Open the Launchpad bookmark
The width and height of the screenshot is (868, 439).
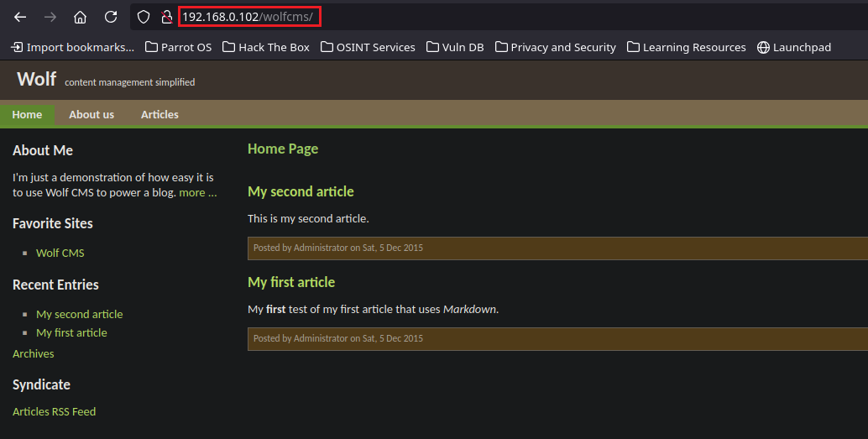click(793, 47)
